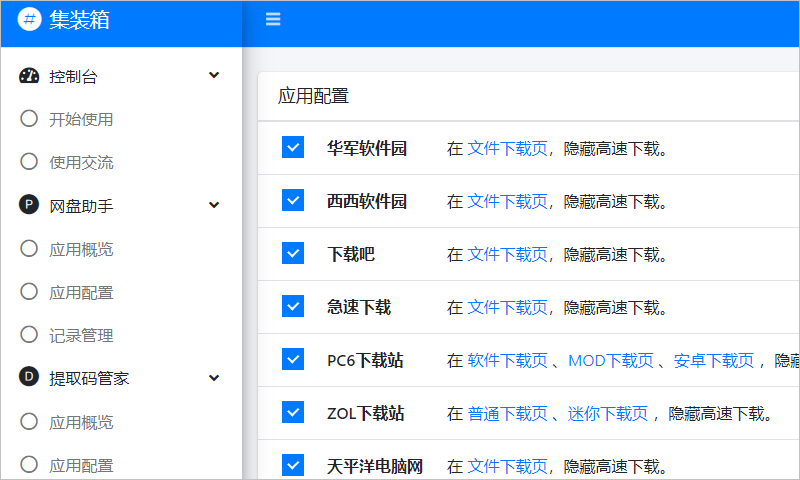Click the 华军软件园 site name
Viewport: 800px width, 480px height.
tap(367, 148)
